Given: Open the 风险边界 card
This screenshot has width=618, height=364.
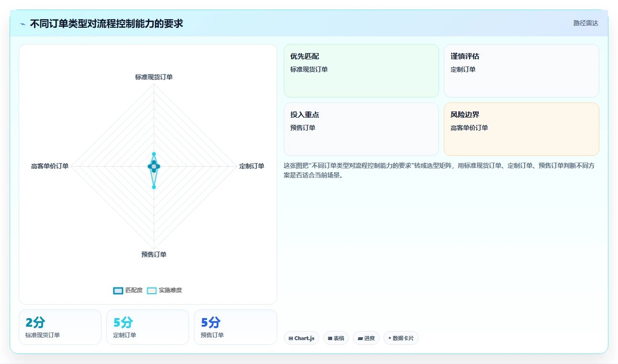Looking at the screenshot, I should click(x=521, y=129).
